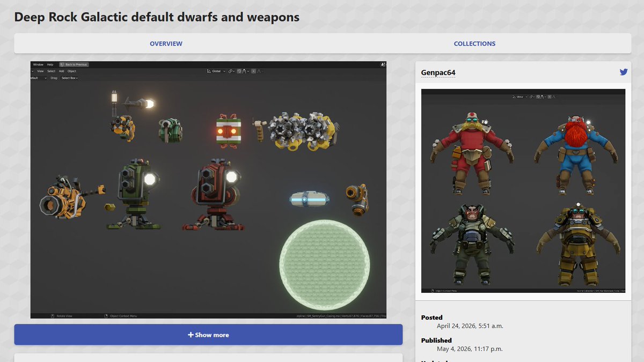Image resolution: width=644 pixels, height=362 pixels.
Task: Switch to the Collections tab
Action: [x=474, y=43]
